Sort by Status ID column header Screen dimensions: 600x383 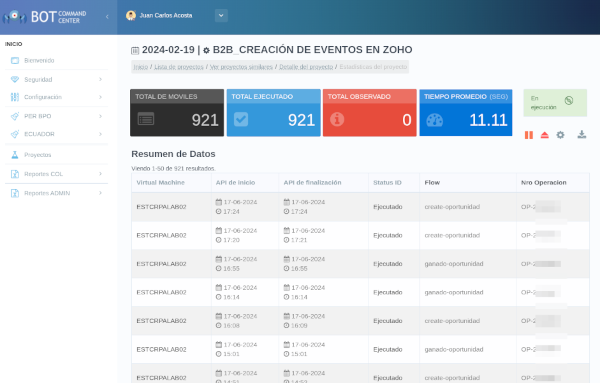click(x=387, y=183)
